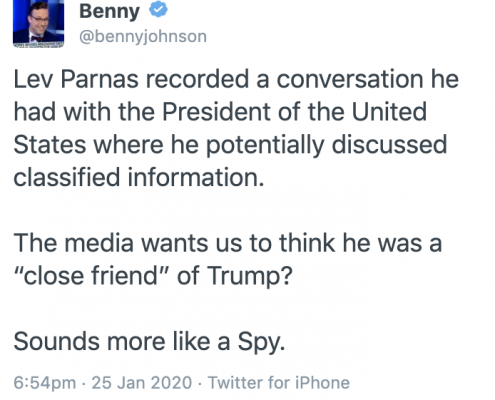Click the line "Sounds more like a"

point(122,342)
